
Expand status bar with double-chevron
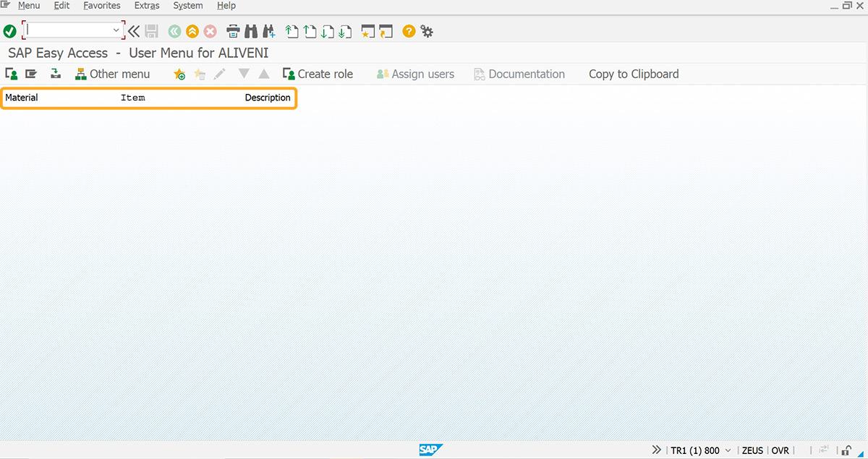click(x=657, y=450)
